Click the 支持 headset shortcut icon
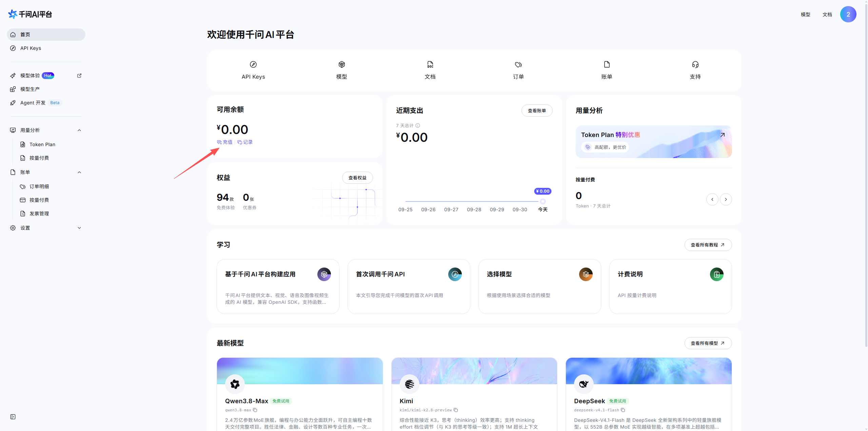Screen dimensions: 868x431 (695, 64)
